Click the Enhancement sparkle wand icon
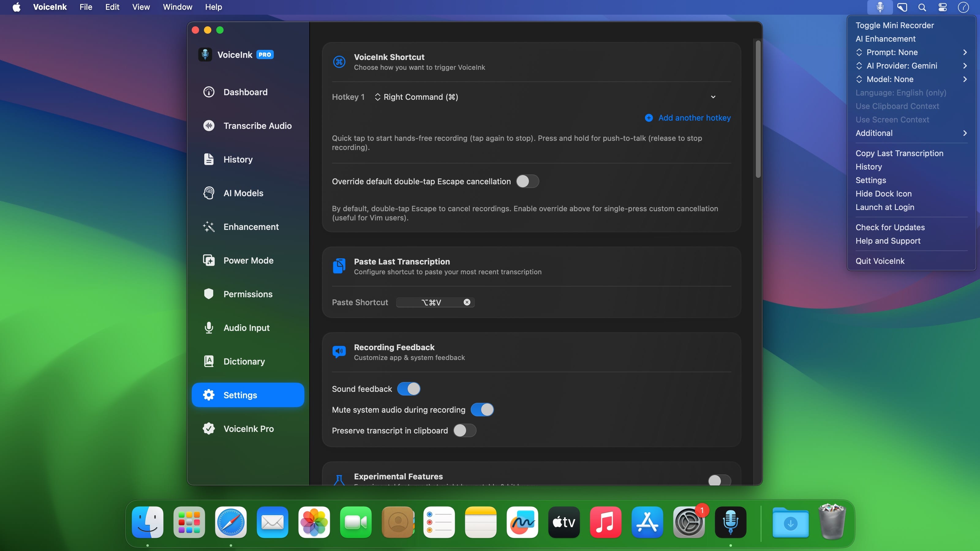The width and height of the screenshot is (980, 551). pos(209,227)
